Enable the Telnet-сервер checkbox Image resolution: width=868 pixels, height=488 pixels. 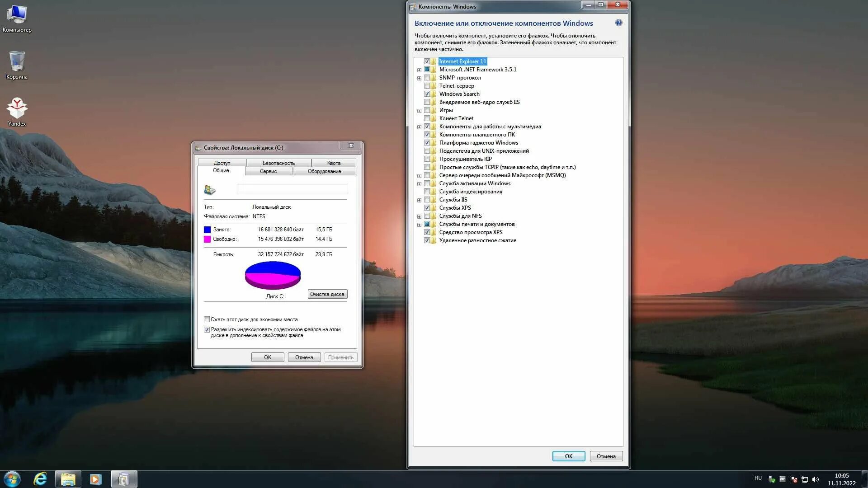pos(427,86)
